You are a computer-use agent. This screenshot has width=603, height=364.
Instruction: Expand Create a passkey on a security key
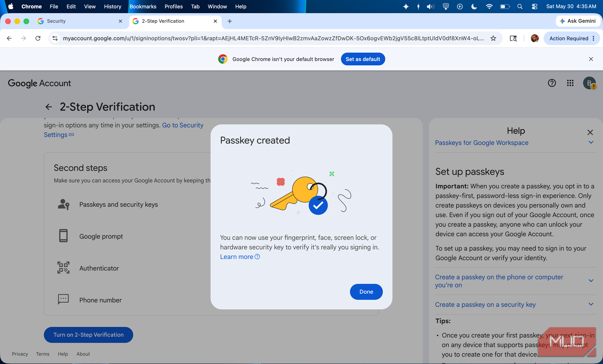point(591,304)
